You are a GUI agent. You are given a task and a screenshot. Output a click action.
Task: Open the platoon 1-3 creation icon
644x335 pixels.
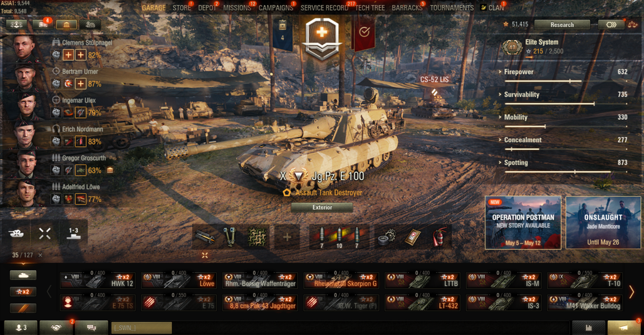pyautogui.click(x=73, y=234)
